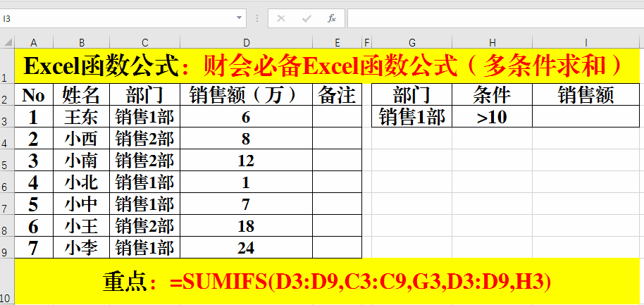The width and height of the screenshot is (644, 305).
Task: Select sales value 24 in 小李's row
Action: click(x=246, y=247)
